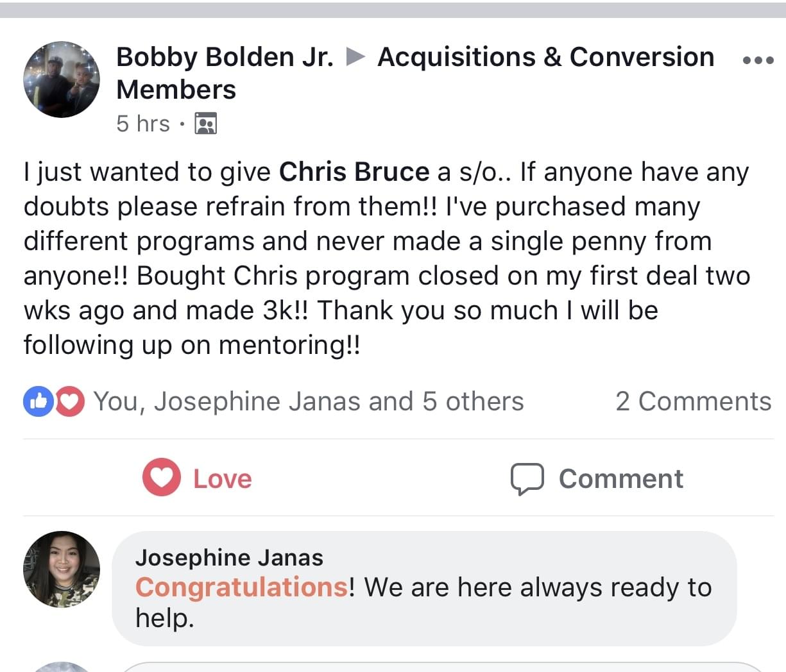Tap the Comment button label
The height and width of the screenshot is (672, 786).
[621, 479]
